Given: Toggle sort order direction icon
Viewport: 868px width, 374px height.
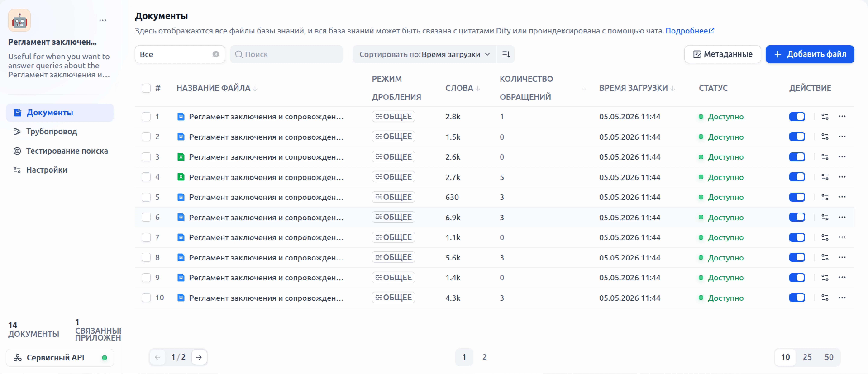Looking at the screenshot, I should click(506, 54).
